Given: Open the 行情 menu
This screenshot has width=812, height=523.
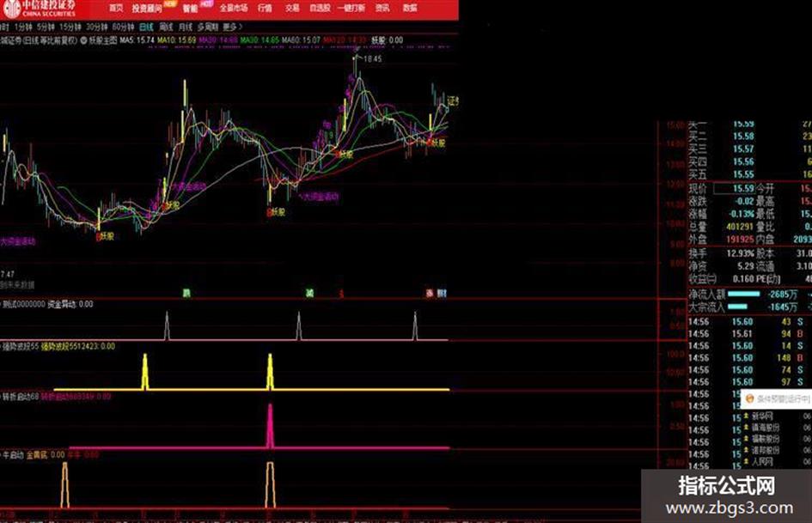Looking at the screenshot, I should (265, 9).
